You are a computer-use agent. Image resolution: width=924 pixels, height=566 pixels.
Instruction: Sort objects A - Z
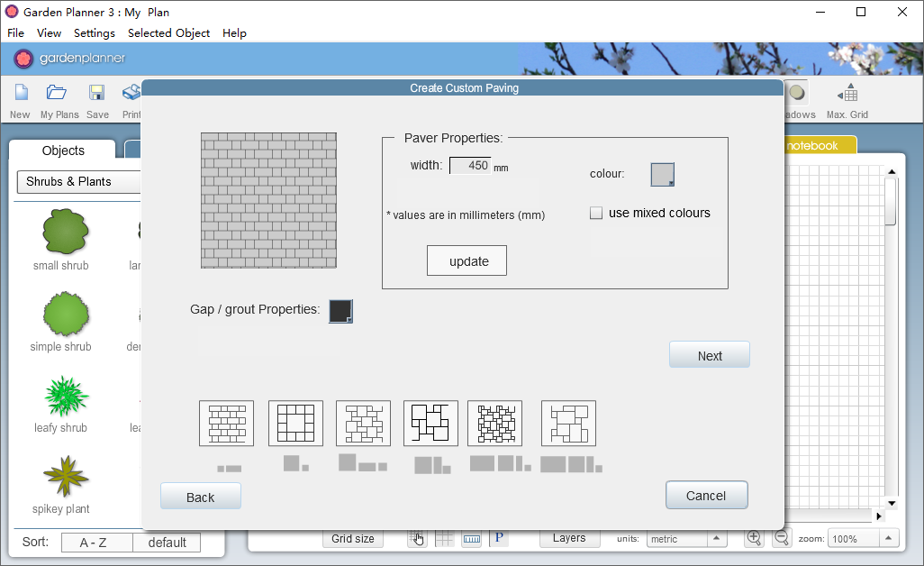pyautogui.click(x=96, y=543)
